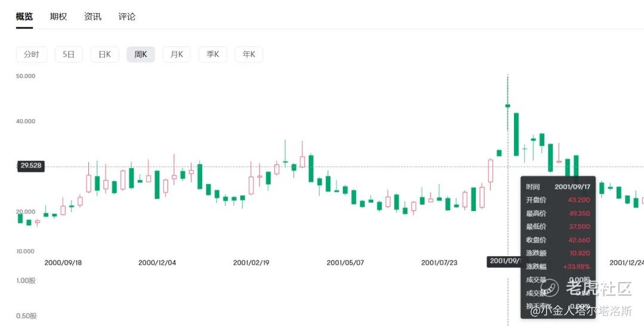Viewport: 644px width, 326px height.
Task: Click the 时间 2001/09/17 tooltip row
Action: tap(558, 187)
